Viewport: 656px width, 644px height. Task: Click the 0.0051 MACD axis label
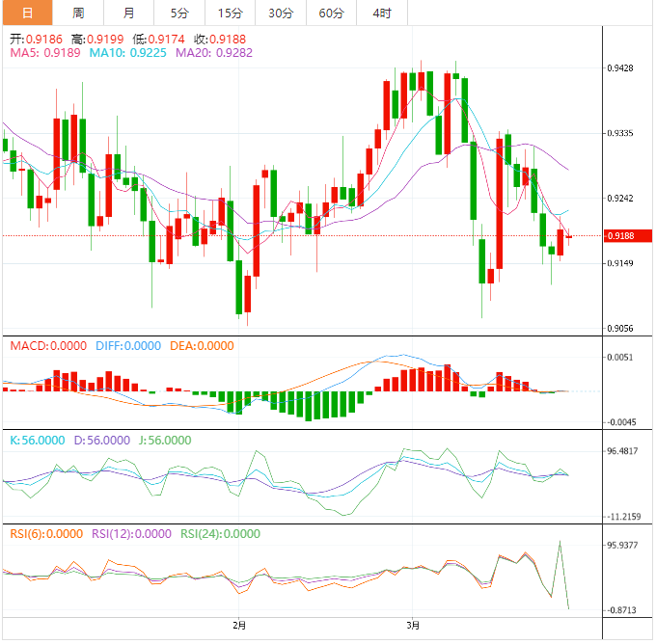point(620,358)
